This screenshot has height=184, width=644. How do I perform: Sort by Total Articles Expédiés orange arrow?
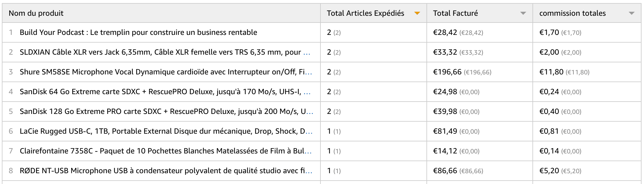[417, 13]
